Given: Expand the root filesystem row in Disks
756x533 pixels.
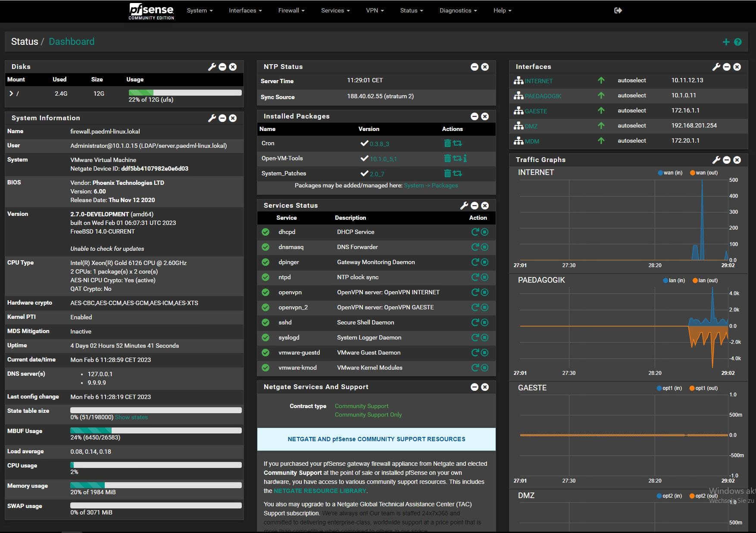Looking at the screenshot, I should click(x=12, y=93).
